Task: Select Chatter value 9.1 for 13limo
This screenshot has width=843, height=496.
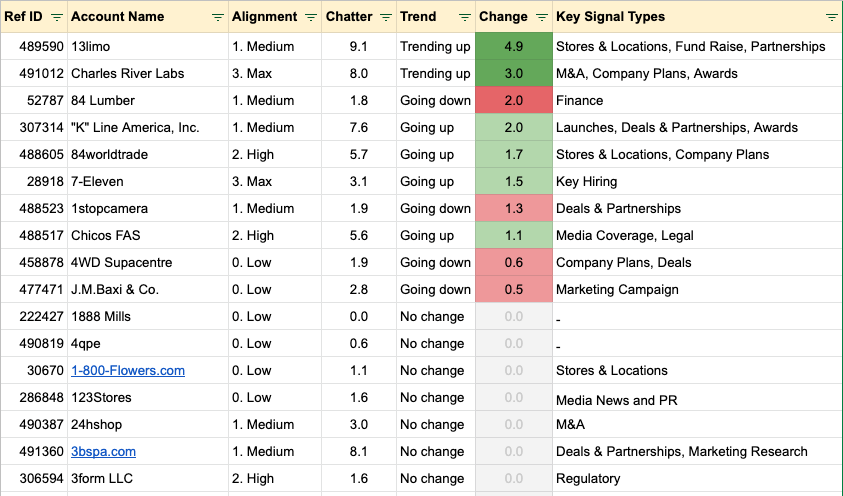Action: tap(359, 47)
